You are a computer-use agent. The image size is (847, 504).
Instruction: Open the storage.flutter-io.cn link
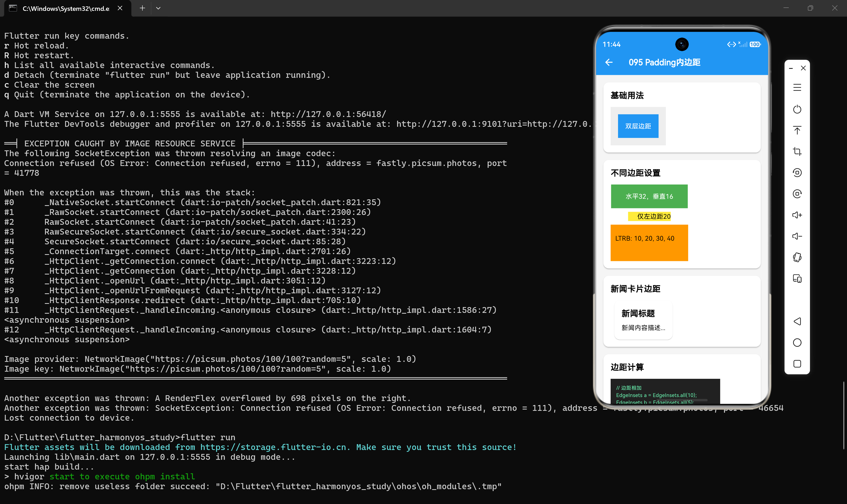coord(273,447)
